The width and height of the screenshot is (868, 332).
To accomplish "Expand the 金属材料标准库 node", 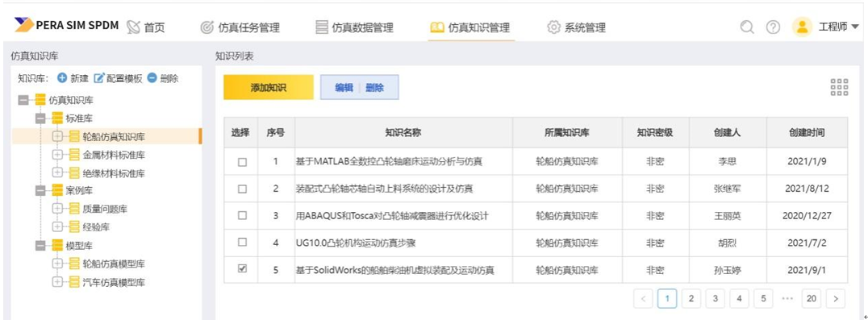I will [x=57, y=155].
